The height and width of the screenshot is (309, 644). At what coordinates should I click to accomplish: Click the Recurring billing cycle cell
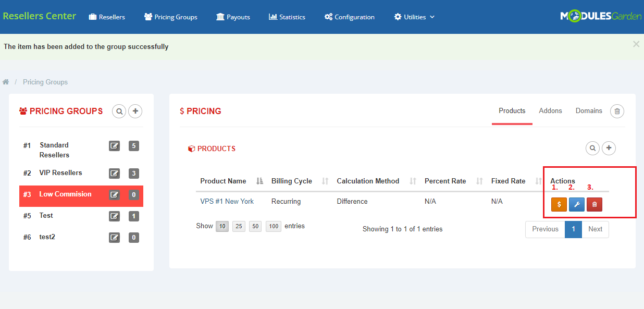(x=286, y=201)
